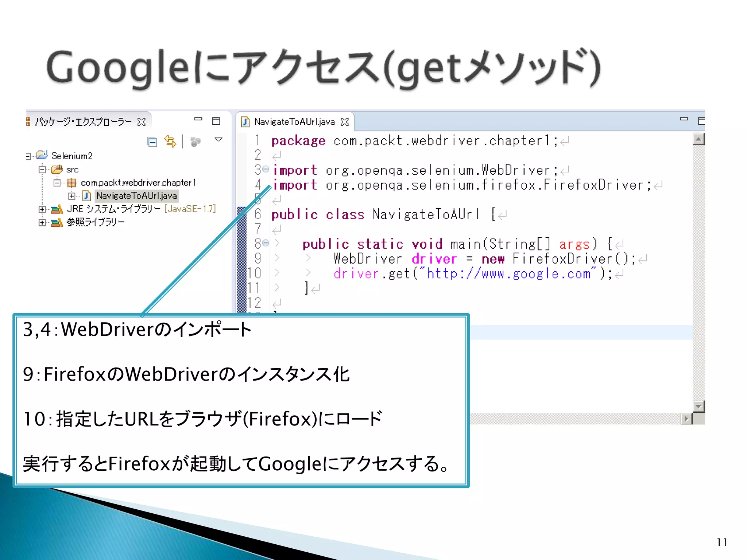The width and height of the screenshot is (747, 560).
Task: Minimize the editor area
Action: point(684,119)
